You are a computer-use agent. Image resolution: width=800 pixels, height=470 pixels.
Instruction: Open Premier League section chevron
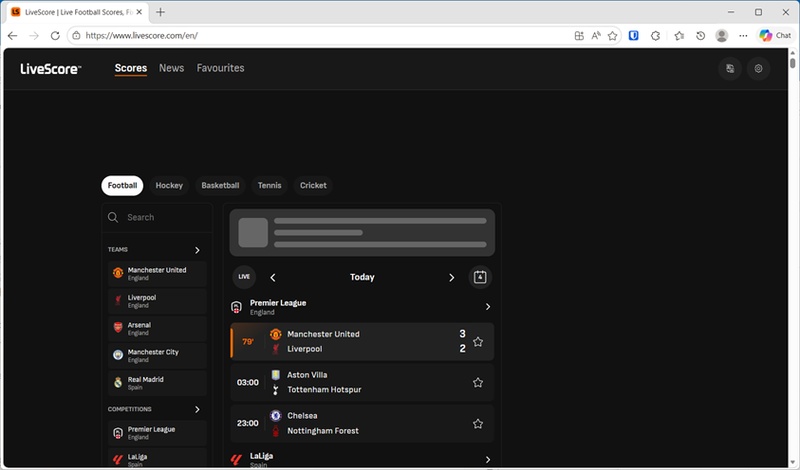coord(488,307)
